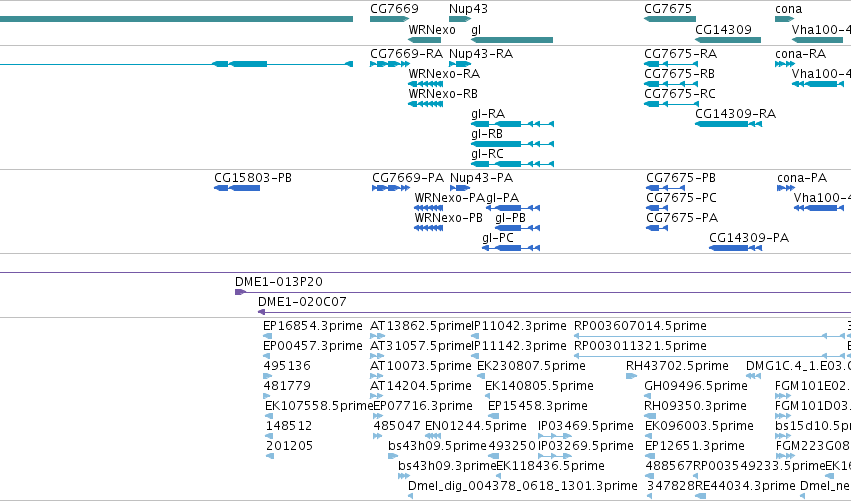Click the EP12651.3prime EST
The image size is (851, 501).
650,456
